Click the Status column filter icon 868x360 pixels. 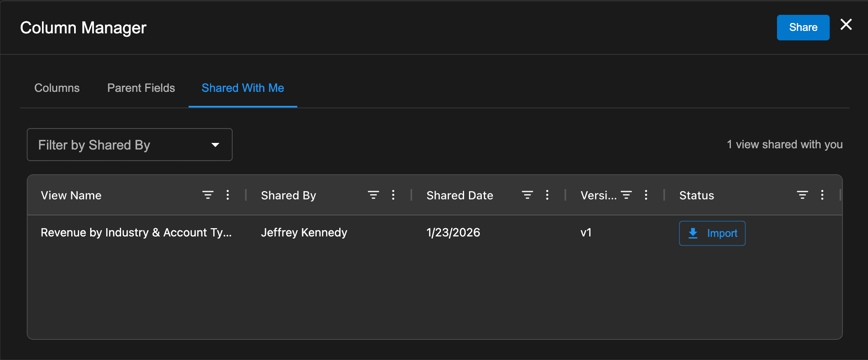[x=803, y=195]
